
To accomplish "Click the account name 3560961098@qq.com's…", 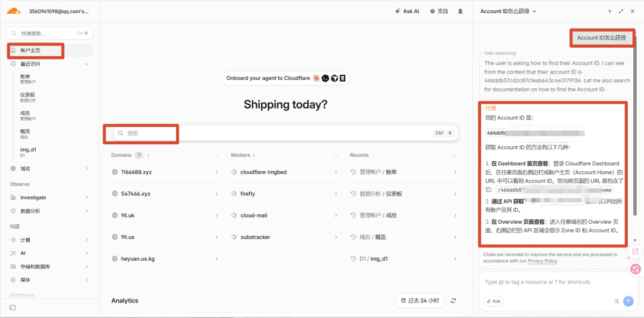I will click(x=58, y=11).
